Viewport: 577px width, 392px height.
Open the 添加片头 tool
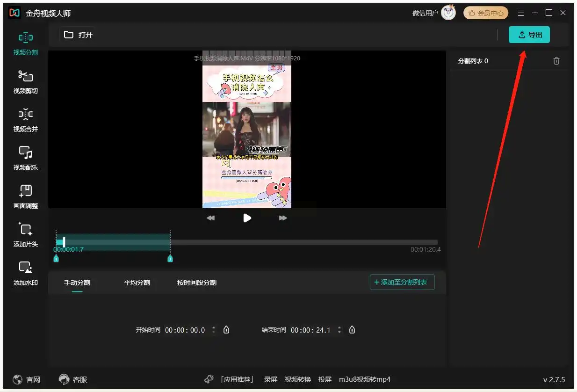click(26, 235)
